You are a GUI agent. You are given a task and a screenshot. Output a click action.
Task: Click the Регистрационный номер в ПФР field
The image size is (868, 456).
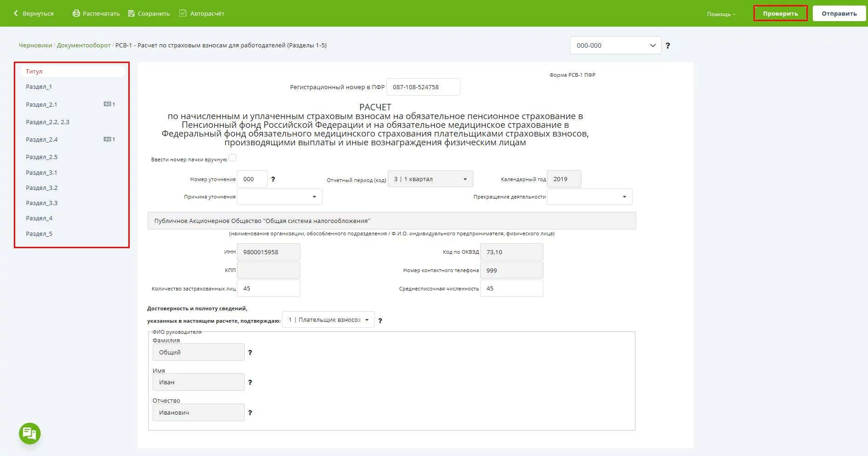(x=423, y=87)
